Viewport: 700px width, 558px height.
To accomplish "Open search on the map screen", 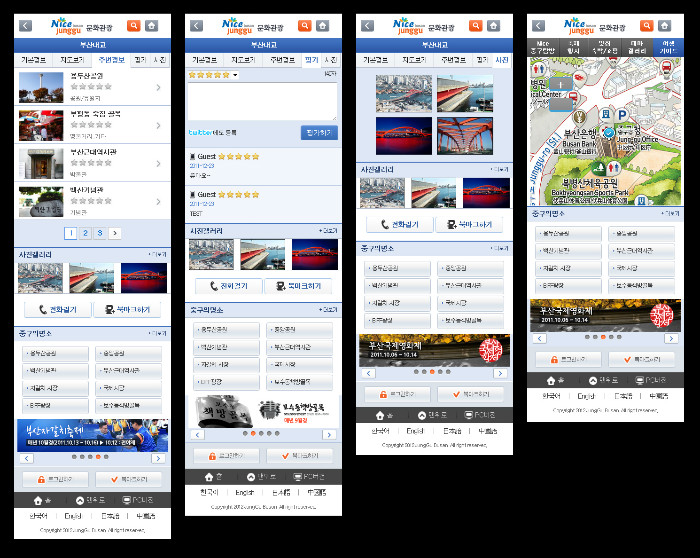I will tap(646, 26).
